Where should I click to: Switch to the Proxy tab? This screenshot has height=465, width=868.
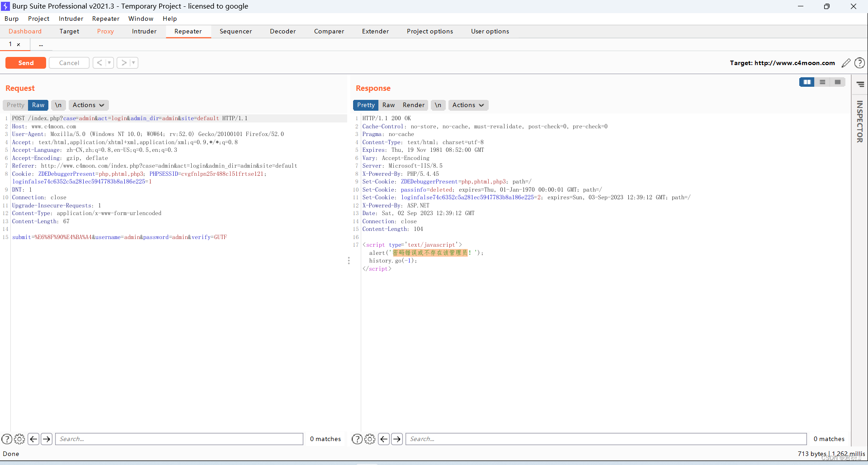click(105, 32)
